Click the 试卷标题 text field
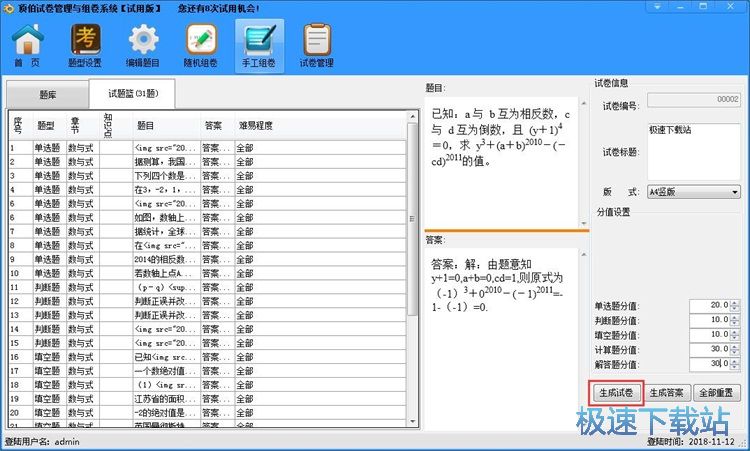Image resolution: width=750 pixels, height=451 pixels. click(694, 151)
